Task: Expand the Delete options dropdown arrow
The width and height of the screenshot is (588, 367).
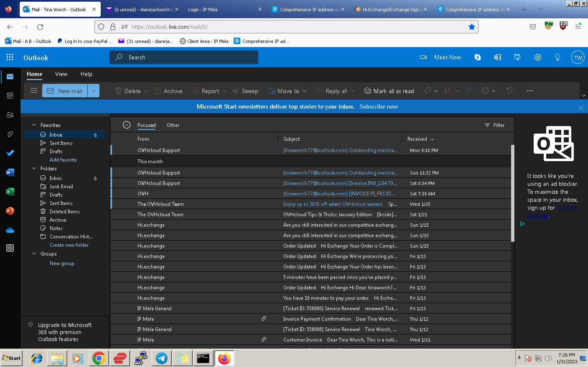Action: pos(146,91)
